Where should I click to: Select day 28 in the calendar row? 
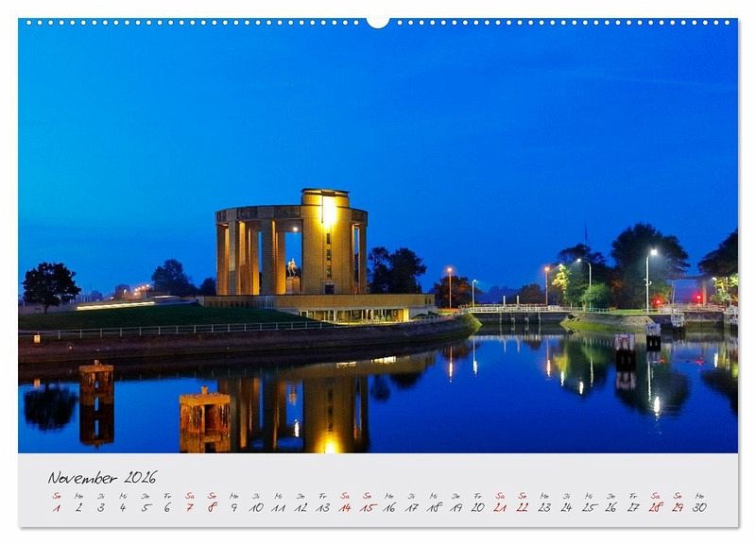point(655,507)
